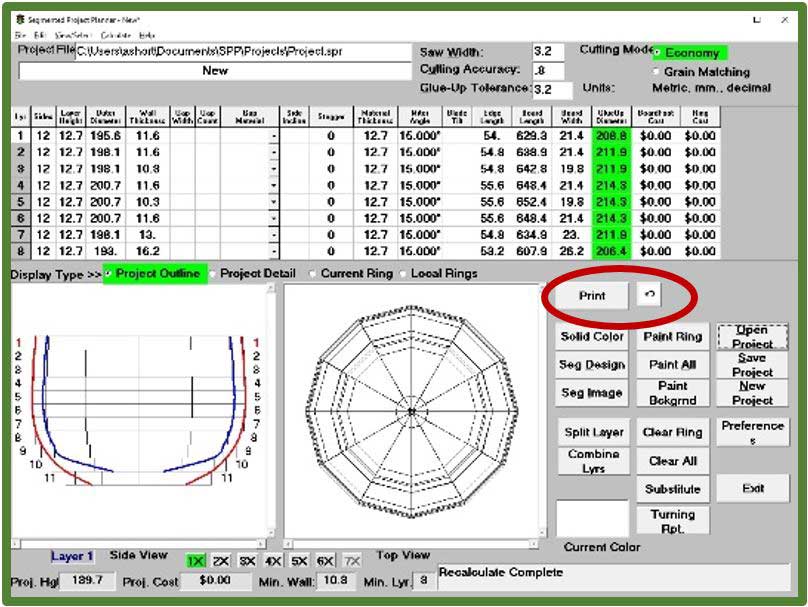The width and height of the screenshot is (808, 607).
Task: Open Gap Material dropdown for layer 3
Action: [275, 170]
